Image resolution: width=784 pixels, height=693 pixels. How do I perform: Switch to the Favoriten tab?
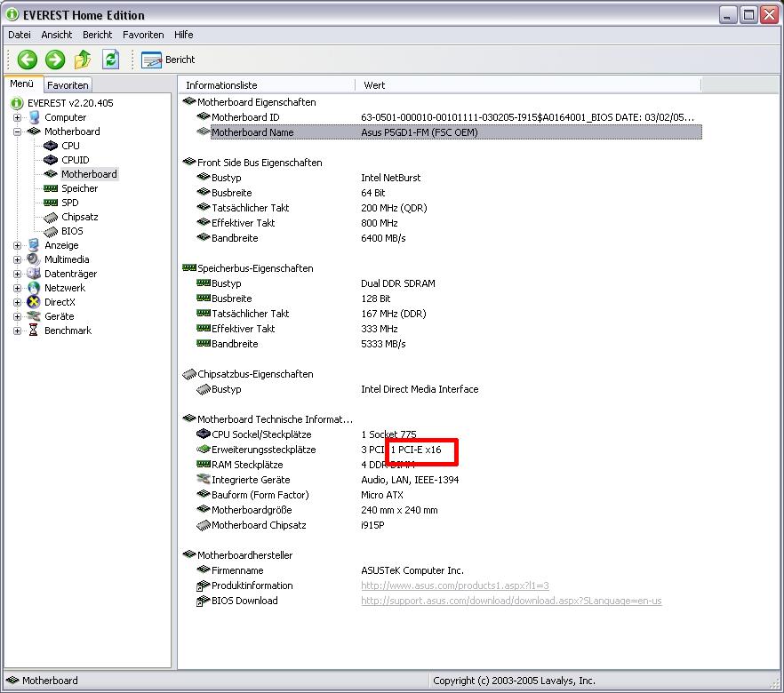point(68,85)
